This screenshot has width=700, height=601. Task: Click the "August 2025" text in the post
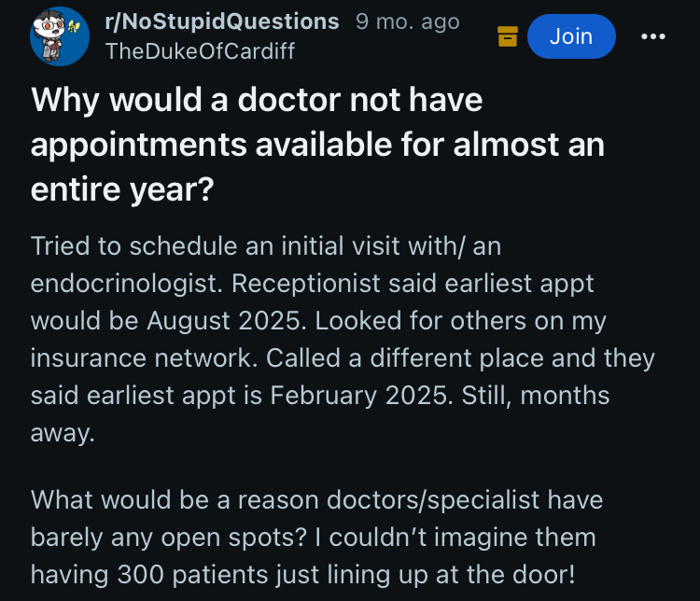224,320
